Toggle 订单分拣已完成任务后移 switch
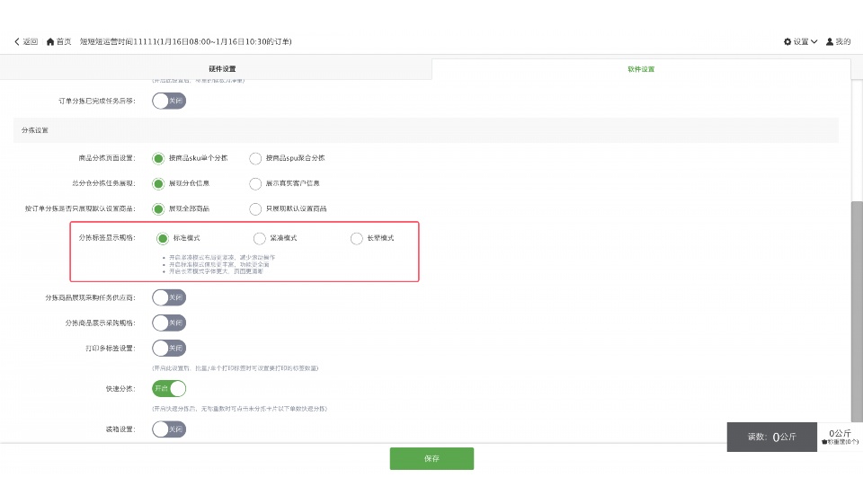Screen dimensions: 863x504 point(168,101)
